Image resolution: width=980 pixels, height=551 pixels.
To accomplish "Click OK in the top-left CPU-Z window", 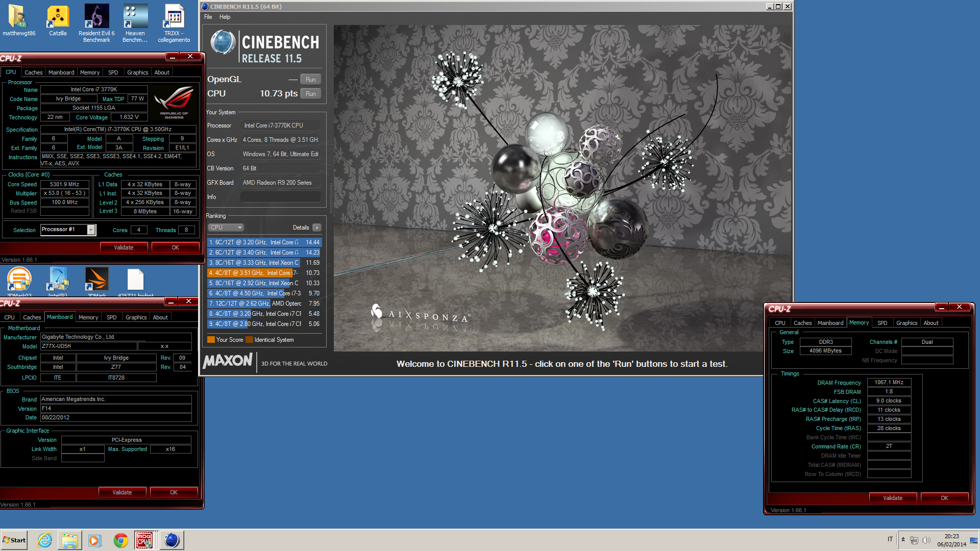I will tap(175, 247).
